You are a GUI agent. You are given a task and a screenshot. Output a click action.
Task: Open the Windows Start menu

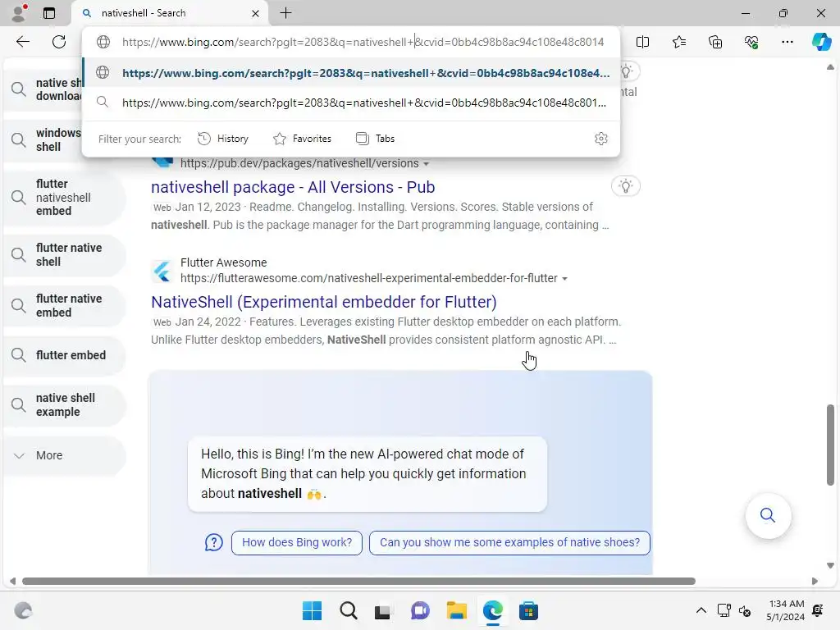click(x=312, y=610)
